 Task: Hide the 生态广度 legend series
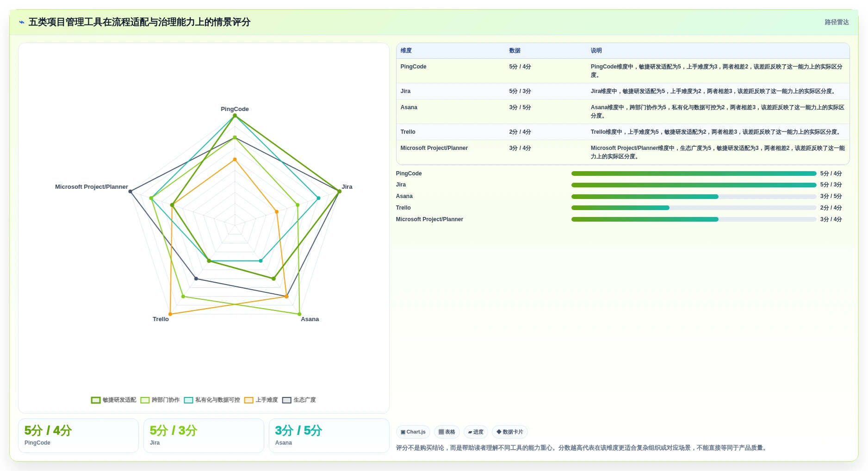299,400
